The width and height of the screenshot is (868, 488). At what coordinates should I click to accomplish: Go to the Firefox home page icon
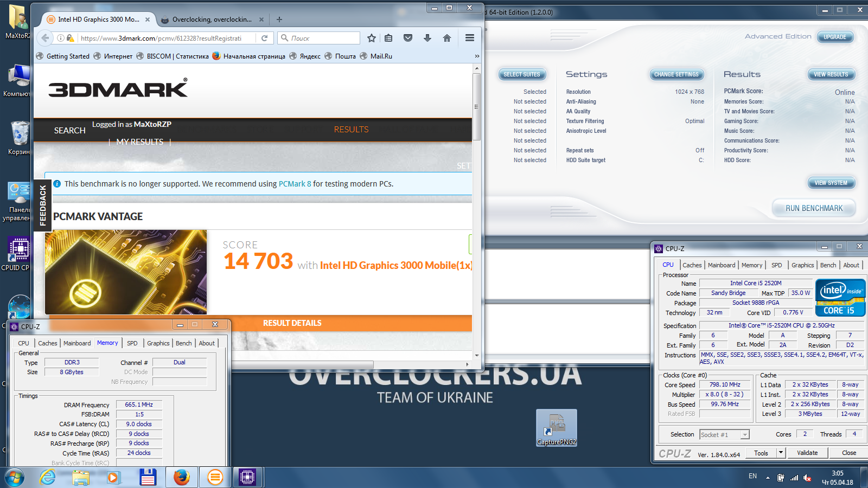447,38
